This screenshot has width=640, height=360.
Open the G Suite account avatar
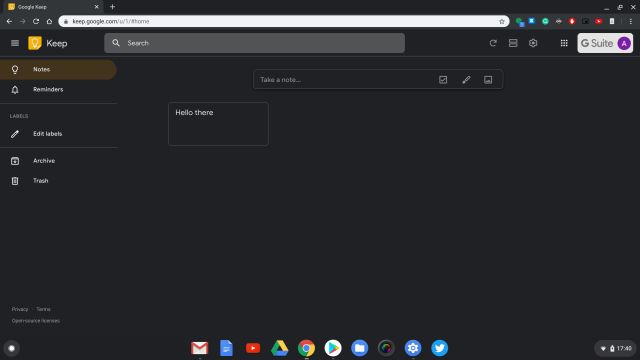click(624, 43)
